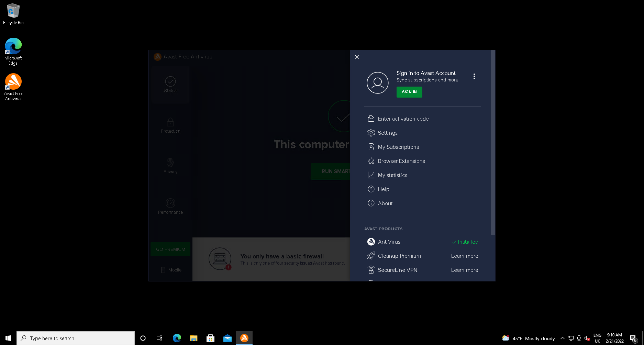The width and height of the screenshot is (644, 345).
Task: Click the ENG UK language indicator
Action: [x=597, y=338]
